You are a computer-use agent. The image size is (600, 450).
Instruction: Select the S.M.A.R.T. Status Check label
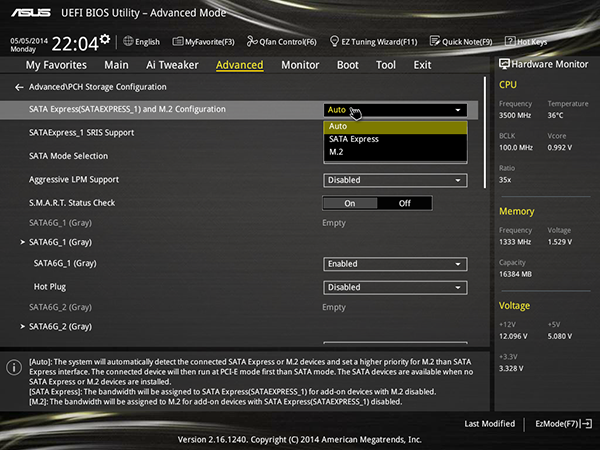[x=72, y=203]
